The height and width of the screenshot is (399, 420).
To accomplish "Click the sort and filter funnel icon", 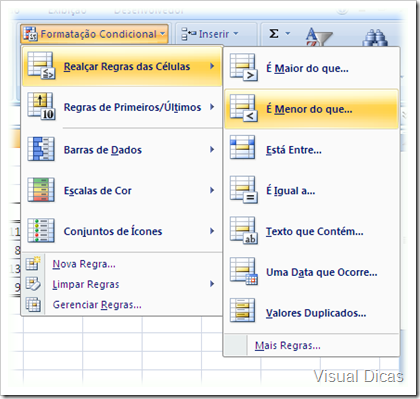I will 319,37.
